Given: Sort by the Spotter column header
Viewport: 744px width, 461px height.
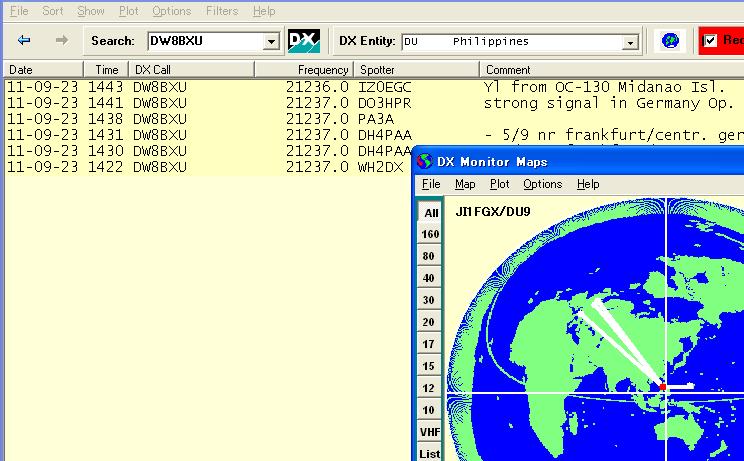Looking at the screenshot, I should [x=416, y=70].
